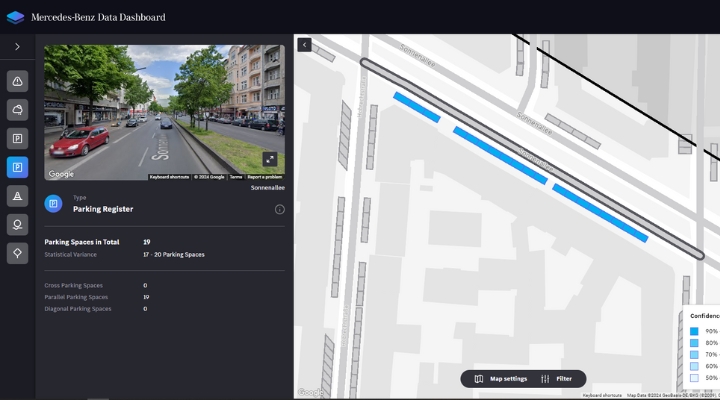Click the 'Parallel Parking Spaces' label

76,297
